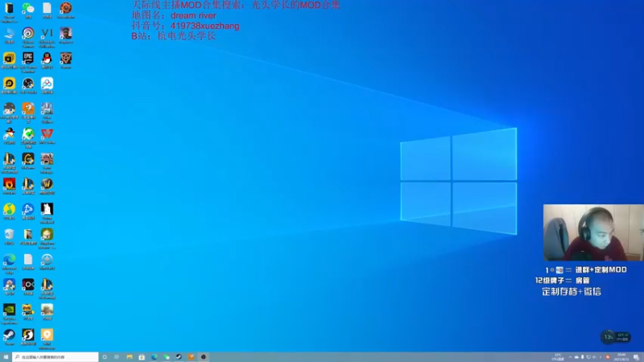Switch to Edge on the taskbar

[154, 357]
